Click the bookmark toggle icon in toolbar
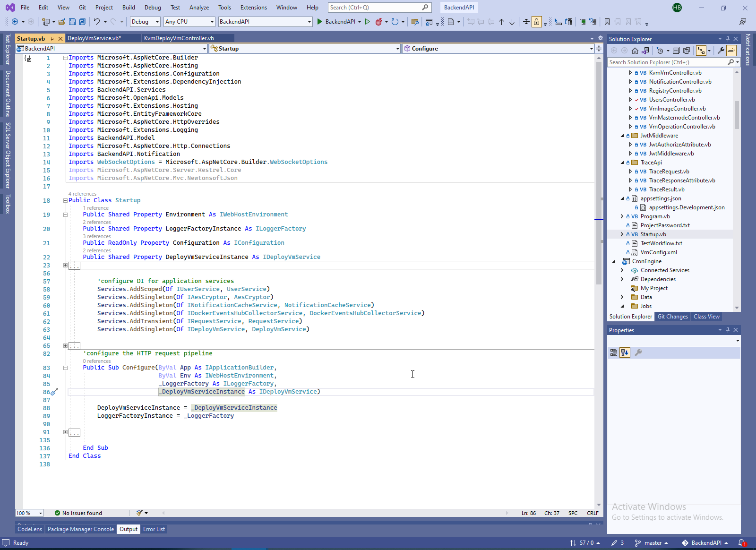The image size is (756, 550). tap(607, 22)
